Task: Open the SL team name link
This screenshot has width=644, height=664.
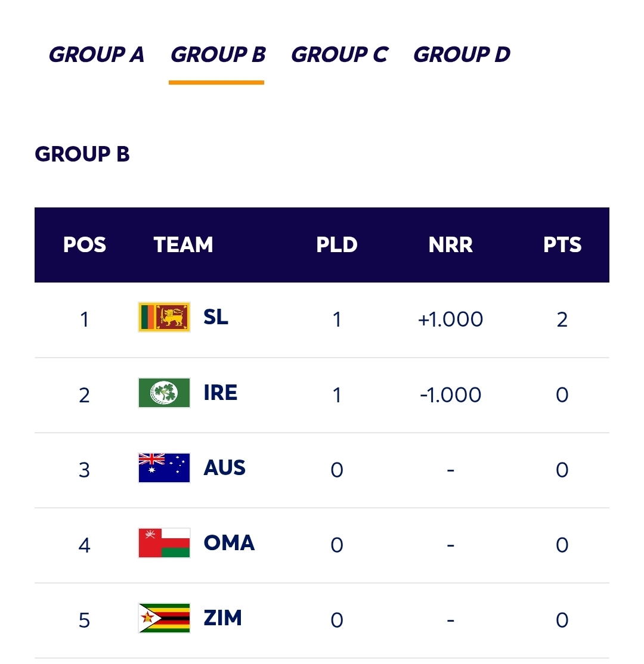Action: coord(216,317)
